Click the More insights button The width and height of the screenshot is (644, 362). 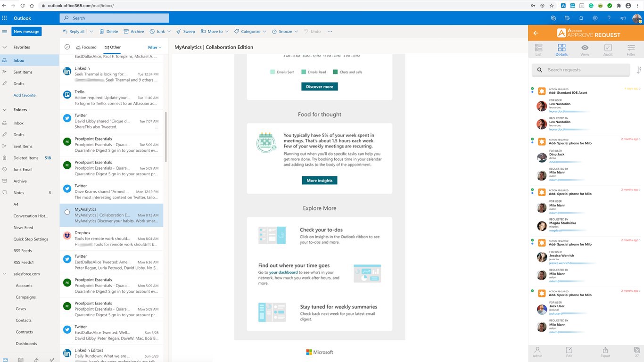pyautogui.click(x=320, y=181)
